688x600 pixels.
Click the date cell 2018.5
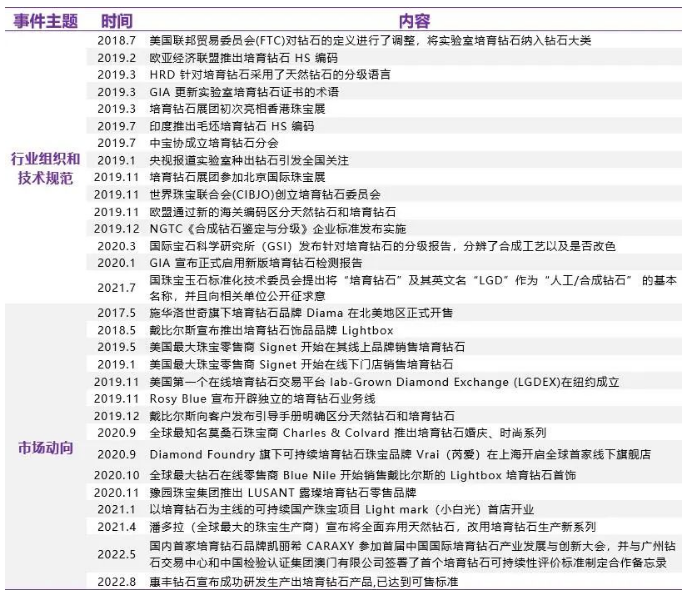point(117,331)
